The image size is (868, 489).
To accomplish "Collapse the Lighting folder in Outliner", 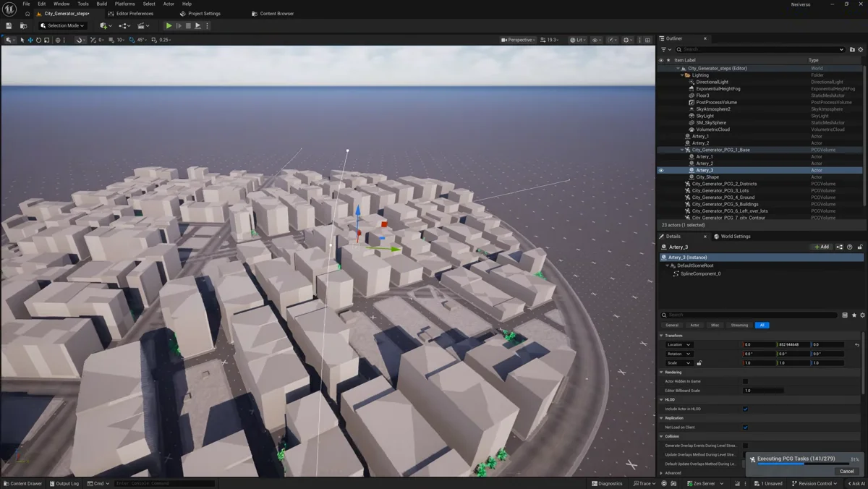I will point(681,75).
